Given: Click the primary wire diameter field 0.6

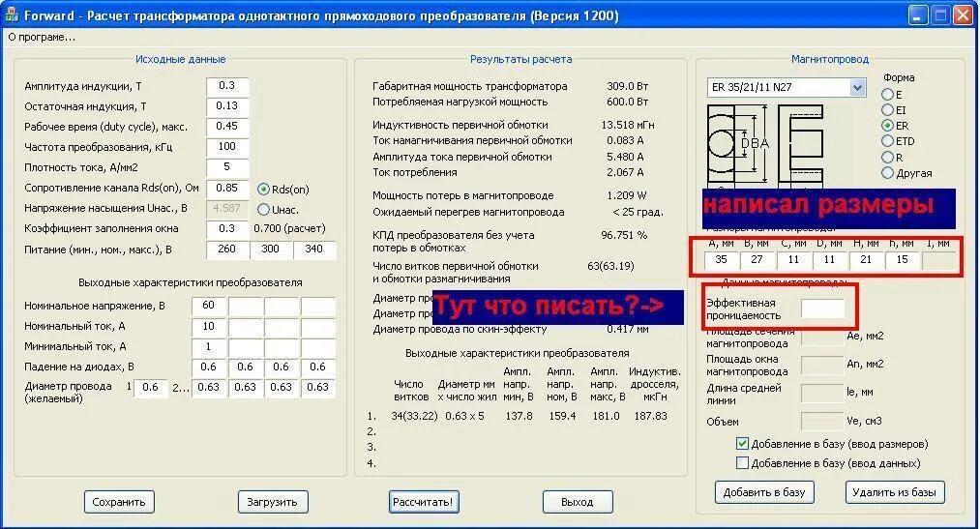Looking at the screenshot, I should tap(151, 387).
